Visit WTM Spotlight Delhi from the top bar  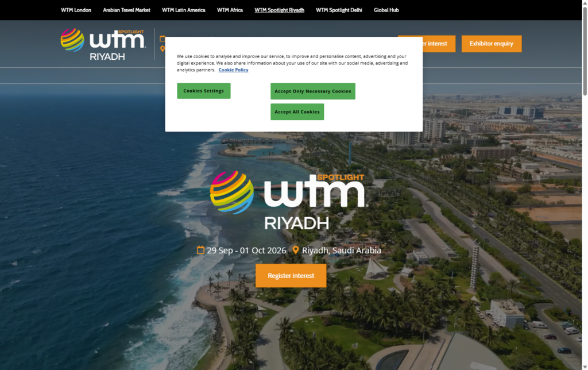pos(339,10)
